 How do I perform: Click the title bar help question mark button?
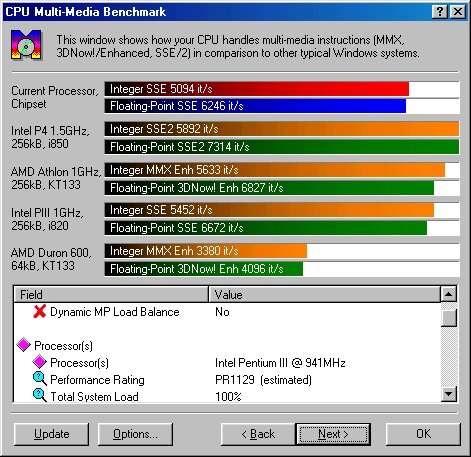(x=439, y=12)
